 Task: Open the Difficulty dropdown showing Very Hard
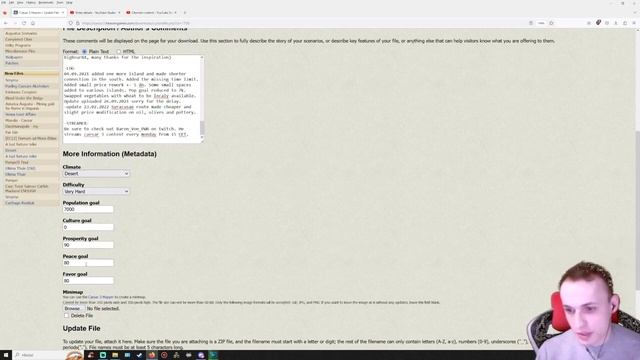click(x=96, y=191)
